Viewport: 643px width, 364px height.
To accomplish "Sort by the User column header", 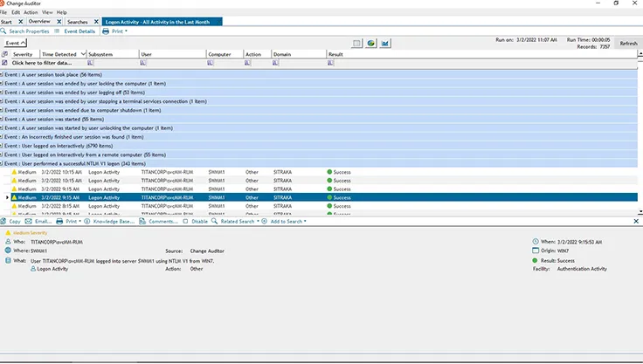I will tap(172, 54).
